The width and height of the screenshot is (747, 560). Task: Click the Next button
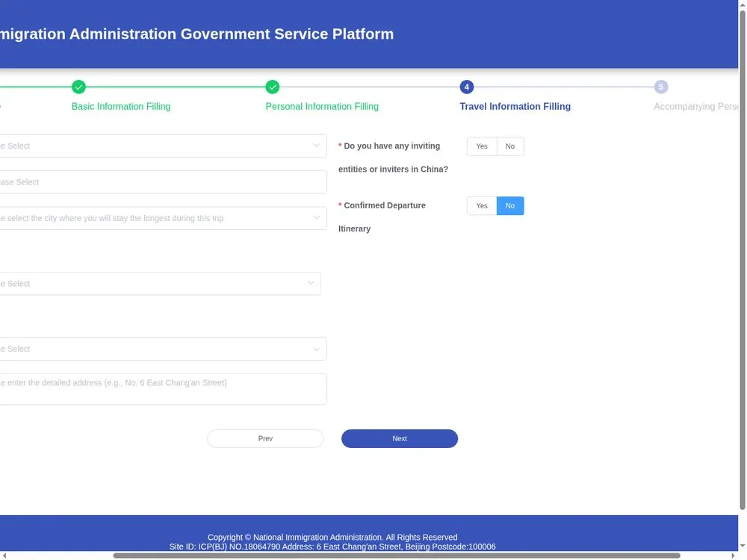coord(400,438)
